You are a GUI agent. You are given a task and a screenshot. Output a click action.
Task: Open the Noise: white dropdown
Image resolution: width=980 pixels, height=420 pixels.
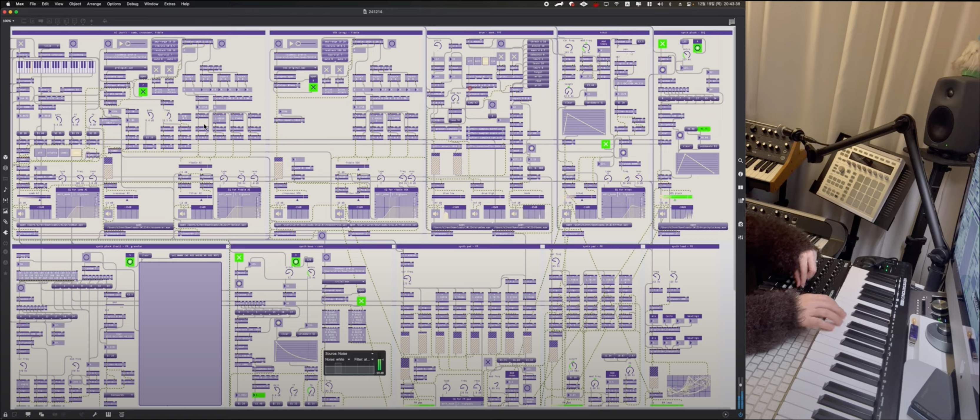point(338,359)
